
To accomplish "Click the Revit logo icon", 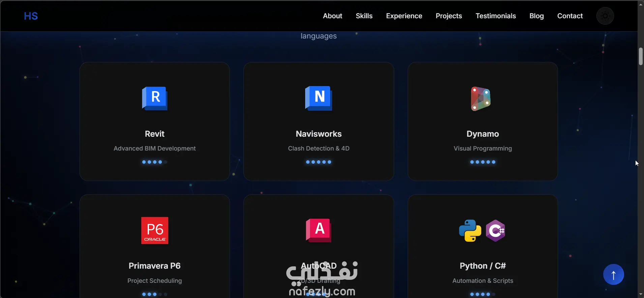I will coord(155,98).
